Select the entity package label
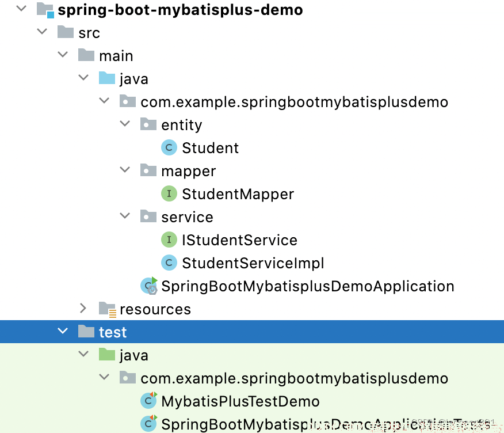504x433 pixels. 182,126
